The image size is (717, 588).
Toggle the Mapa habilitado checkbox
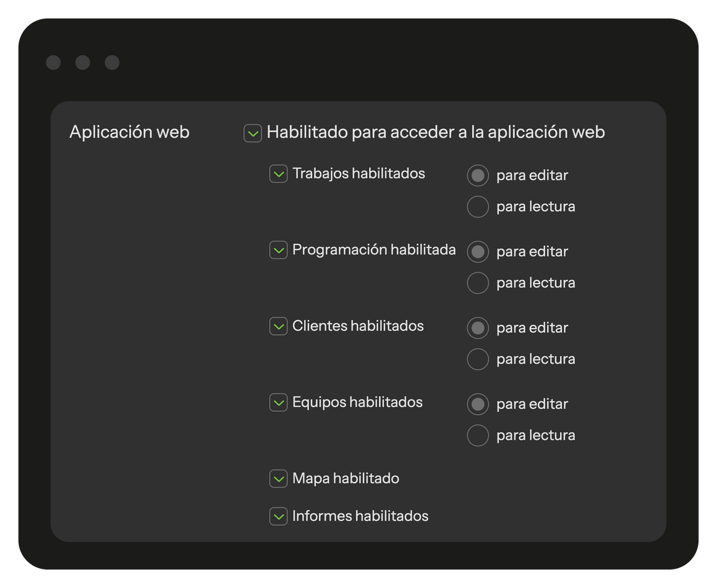pyautogui.click(x=279, y=479)
